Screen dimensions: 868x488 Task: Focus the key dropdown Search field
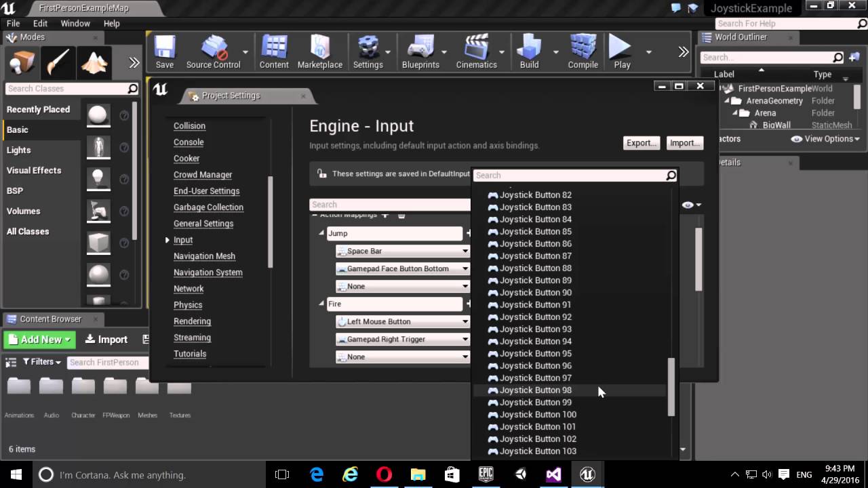(x=575, y=176)
